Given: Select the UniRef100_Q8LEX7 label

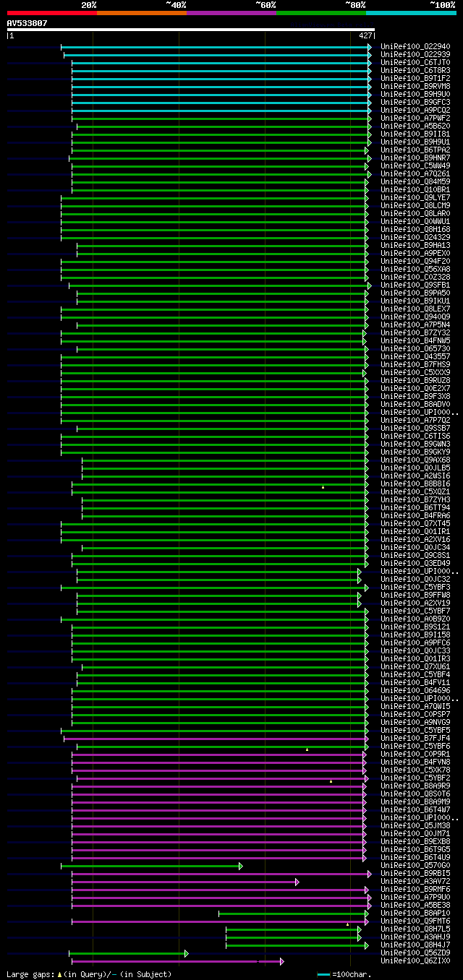Looking at the screenshot, I should (415, 309).
